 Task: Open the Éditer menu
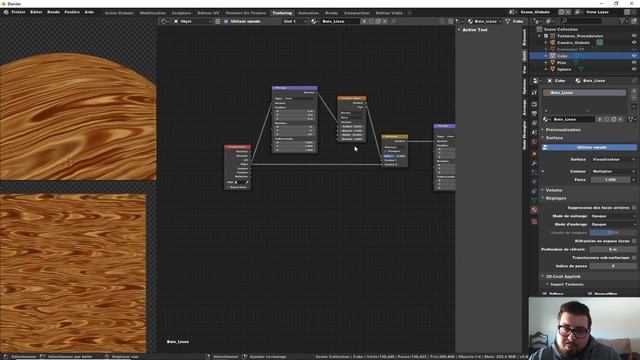36,12
